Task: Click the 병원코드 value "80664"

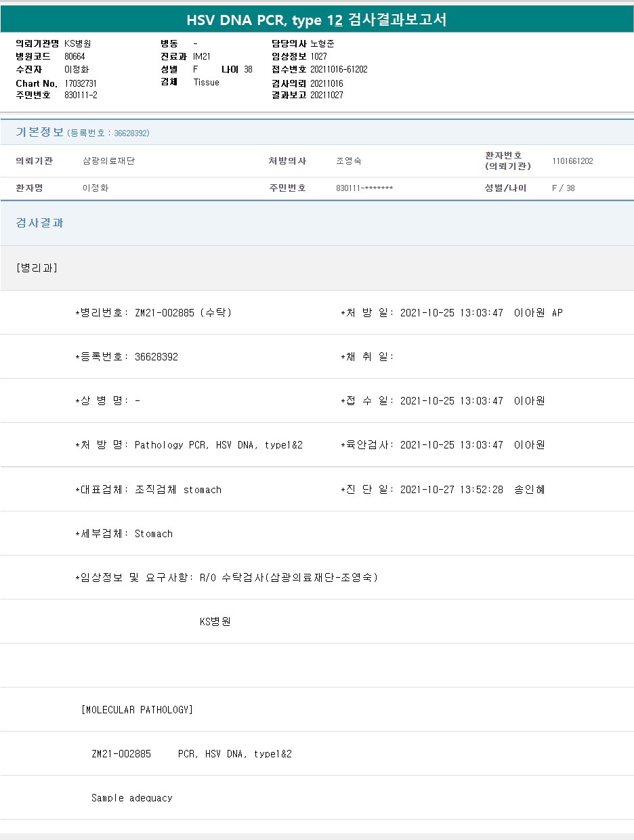Action: 75,56
